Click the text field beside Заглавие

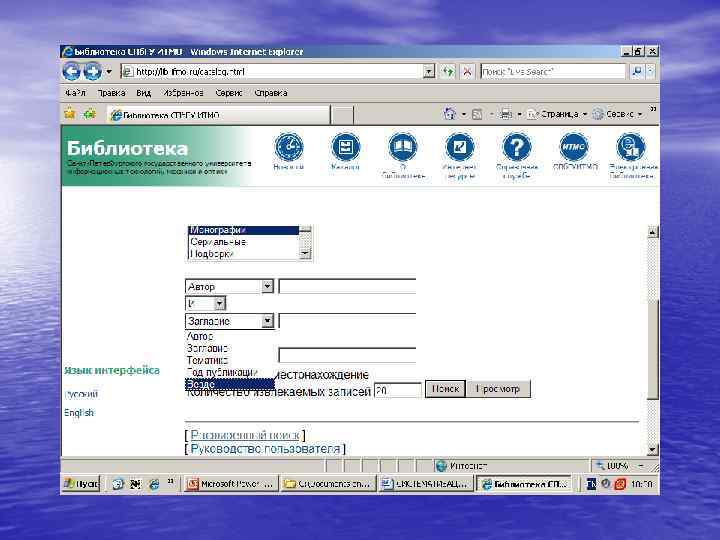(x=347, y=321)
